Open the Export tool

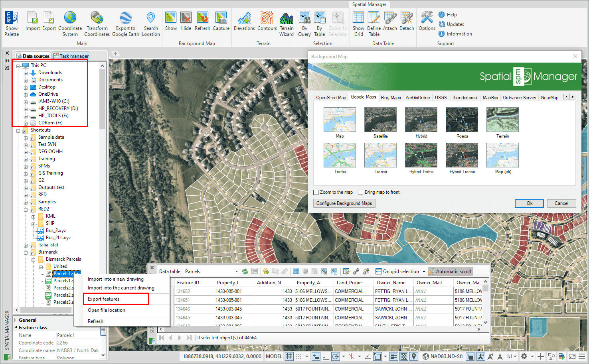tap(49, 21)
